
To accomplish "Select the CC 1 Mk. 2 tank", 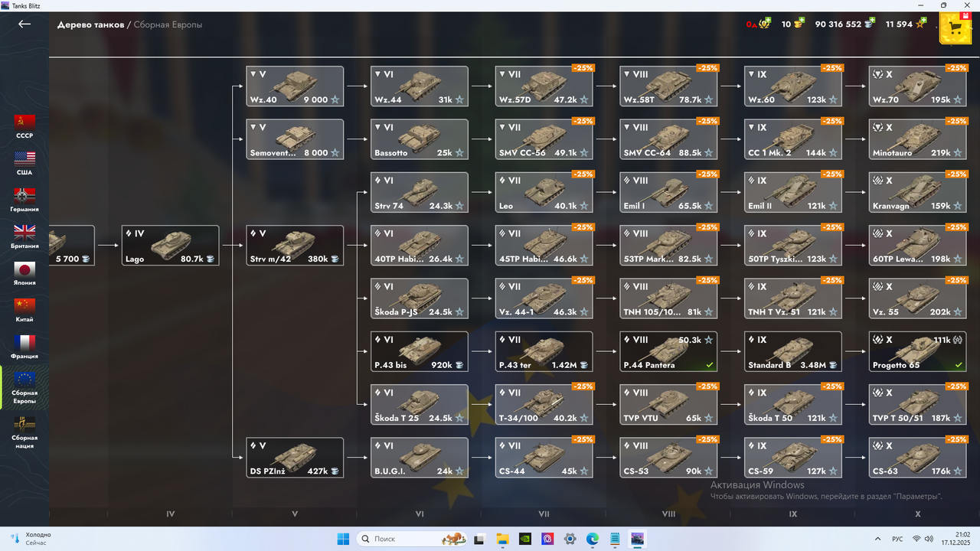I will pos(793,139).
